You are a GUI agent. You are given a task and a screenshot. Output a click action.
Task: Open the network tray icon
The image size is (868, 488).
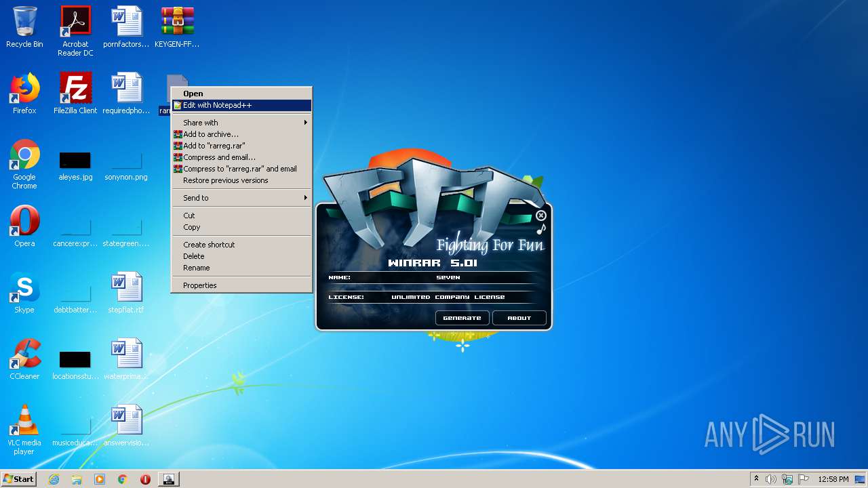(787, 479)
